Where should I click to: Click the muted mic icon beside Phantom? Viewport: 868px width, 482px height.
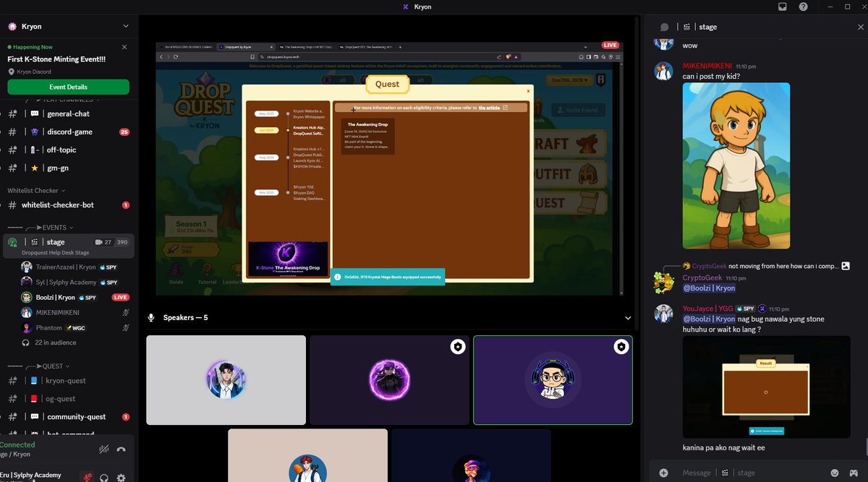point(126,327)
